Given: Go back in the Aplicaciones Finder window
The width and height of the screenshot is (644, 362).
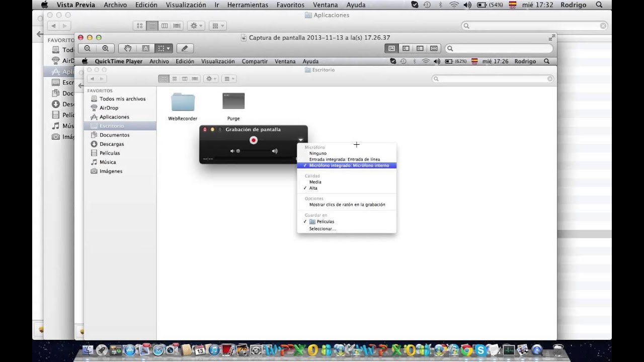Looking at the screenshot, I should (x=53, y=26).
